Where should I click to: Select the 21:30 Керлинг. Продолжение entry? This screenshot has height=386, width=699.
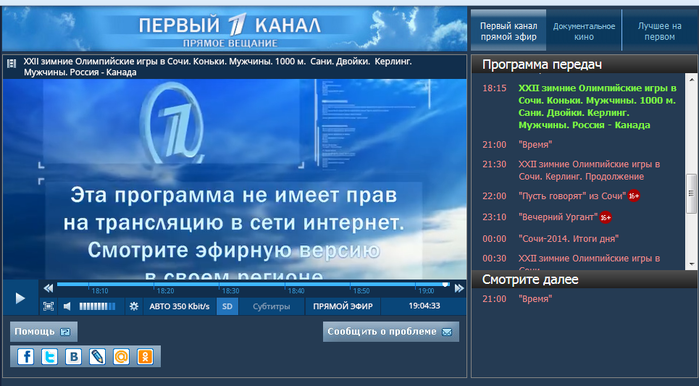click(572, 170)
